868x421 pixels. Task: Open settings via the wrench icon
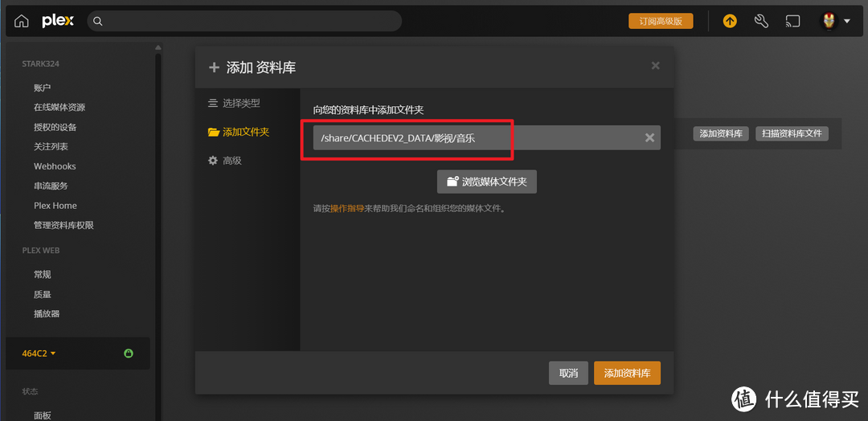click(x=761, y=22)
